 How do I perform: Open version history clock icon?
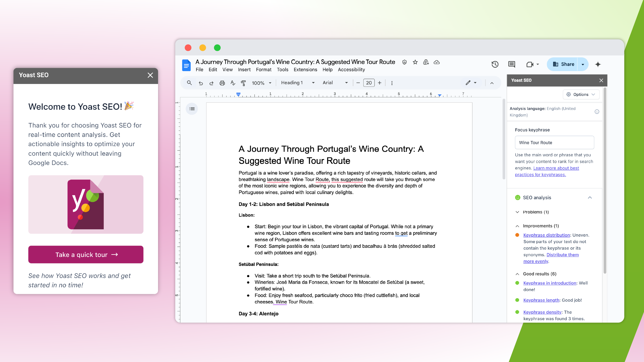(495, 64)
